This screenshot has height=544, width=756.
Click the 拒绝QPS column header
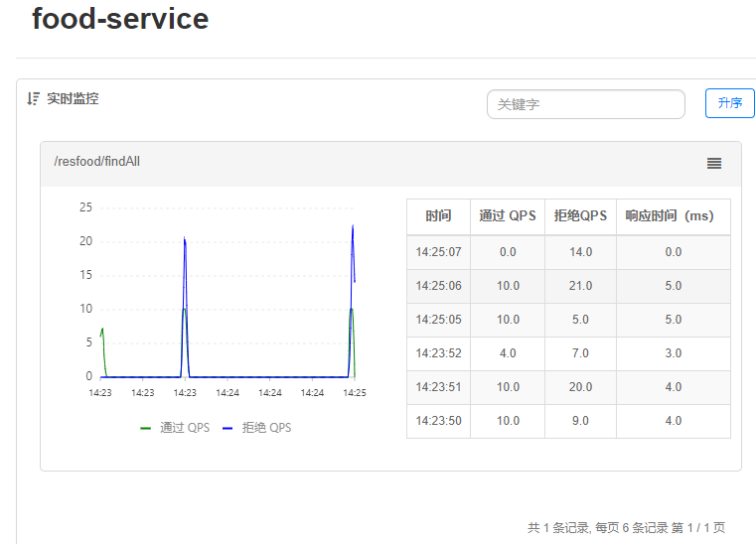(580, 215)
